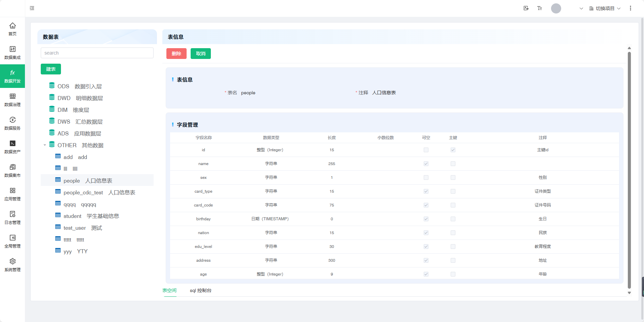This screenshot has height=322, width=644.
Task: Open 系统管理 system settings gear
Action: click(x=12, y=265)
